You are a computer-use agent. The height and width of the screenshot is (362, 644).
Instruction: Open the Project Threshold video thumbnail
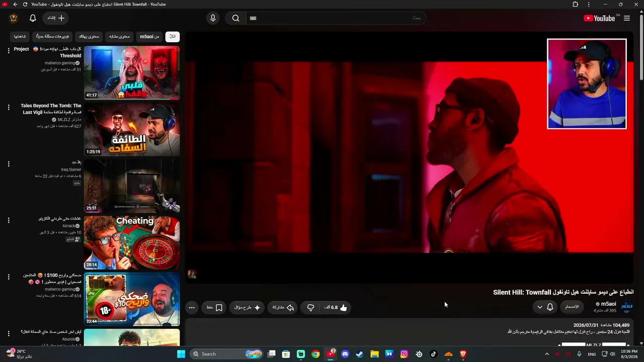click(x=132, y=73)
